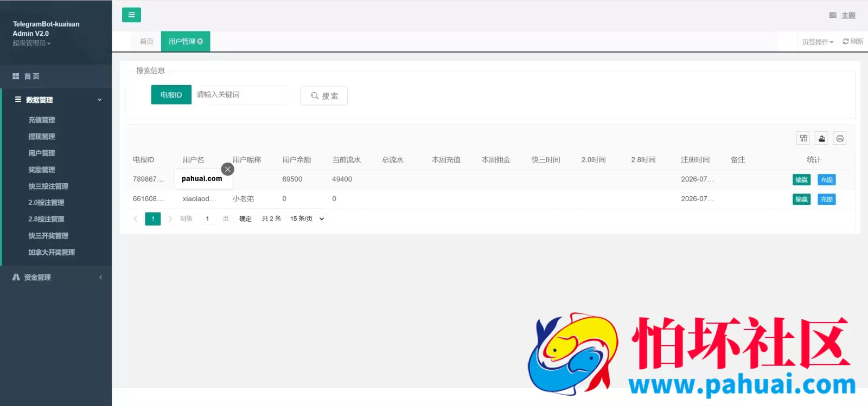
Task: Click the table print icon
Action: click(840, 138)
